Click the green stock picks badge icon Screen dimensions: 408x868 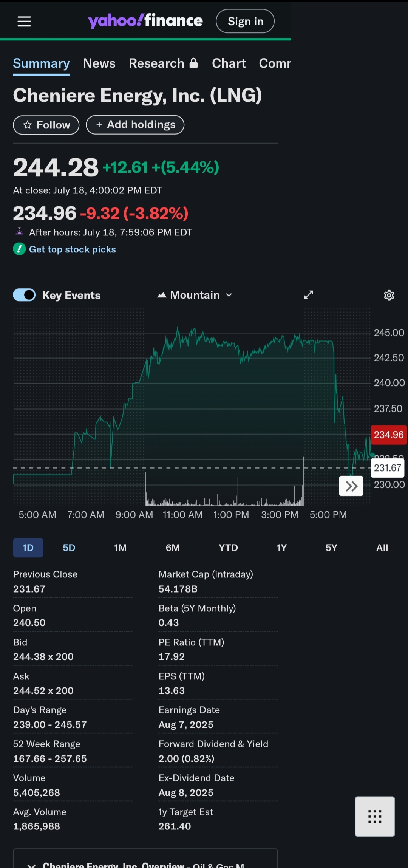(x=19, y=249)
